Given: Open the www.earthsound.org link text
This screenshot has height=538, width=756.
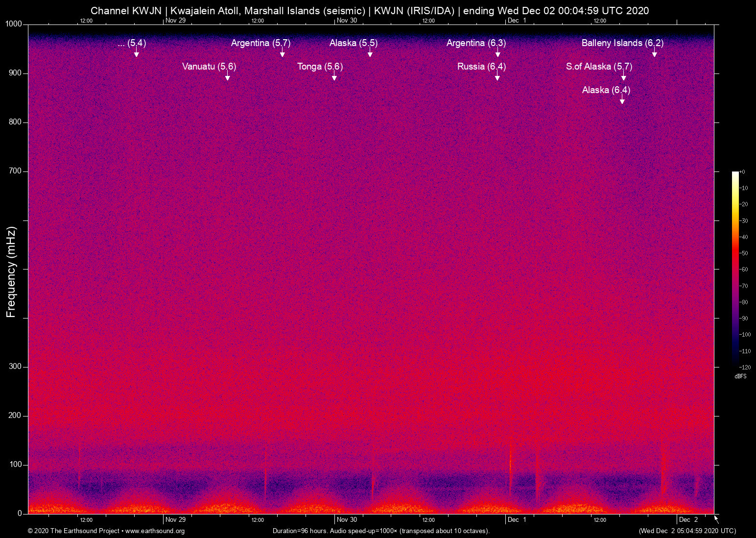Looking at the screenshot, I should [x=155, y=531].
